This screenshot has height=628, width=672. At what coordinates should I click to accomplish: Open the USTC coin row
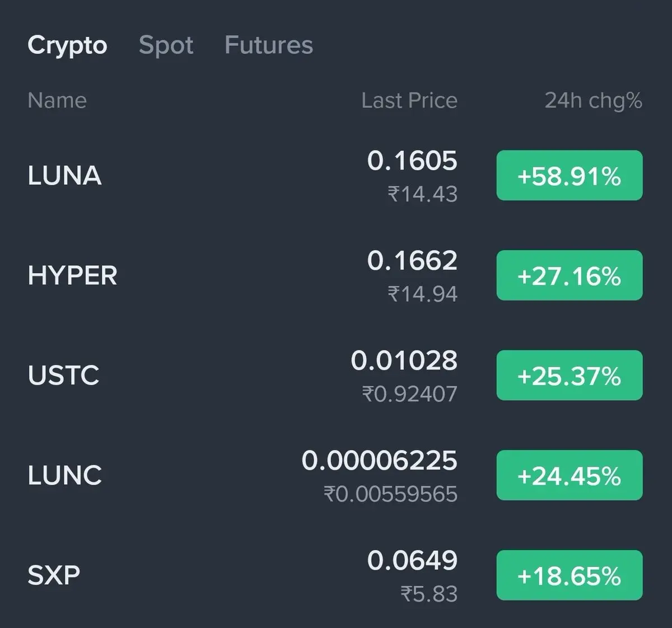pyautogui.click(x=335, y=376)
